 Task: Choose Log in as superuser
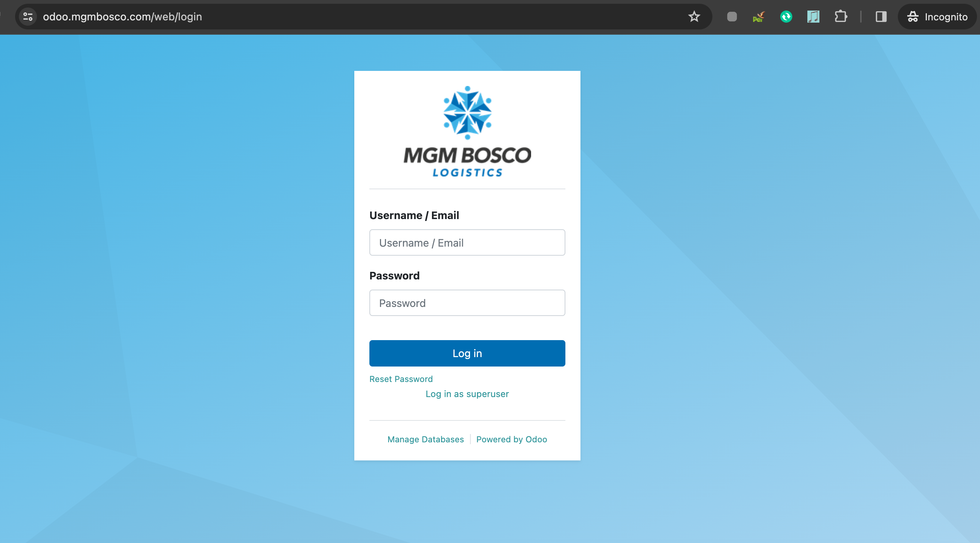click(x=467, y=394)
